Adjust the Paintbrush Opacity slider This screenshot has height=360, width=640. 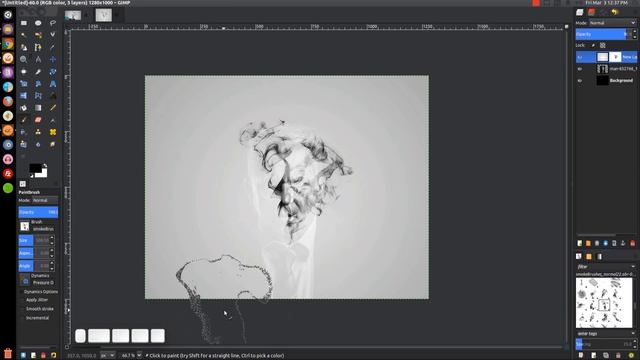tap(38, 212)
